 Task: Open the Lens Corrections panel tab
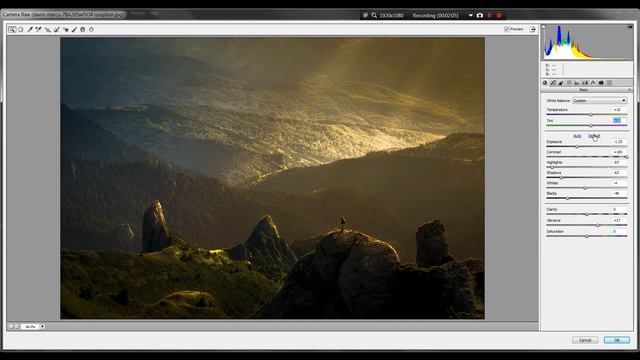point(585,83)
